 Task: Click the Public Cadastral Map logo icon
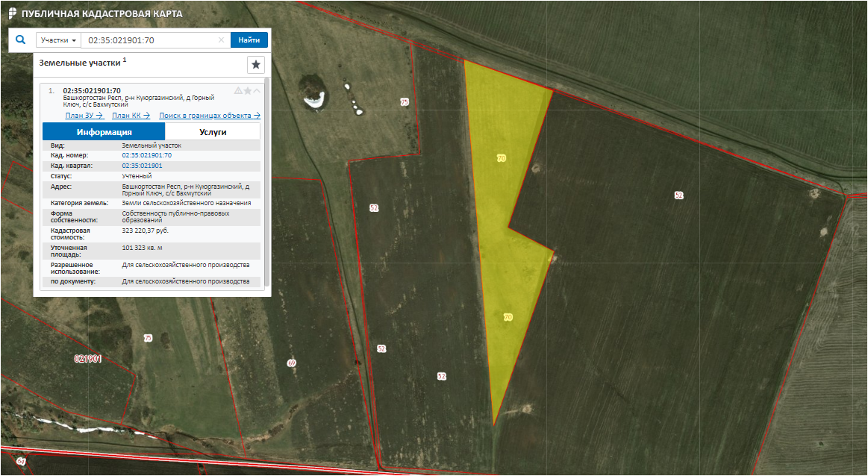click(x=11, y=14)
